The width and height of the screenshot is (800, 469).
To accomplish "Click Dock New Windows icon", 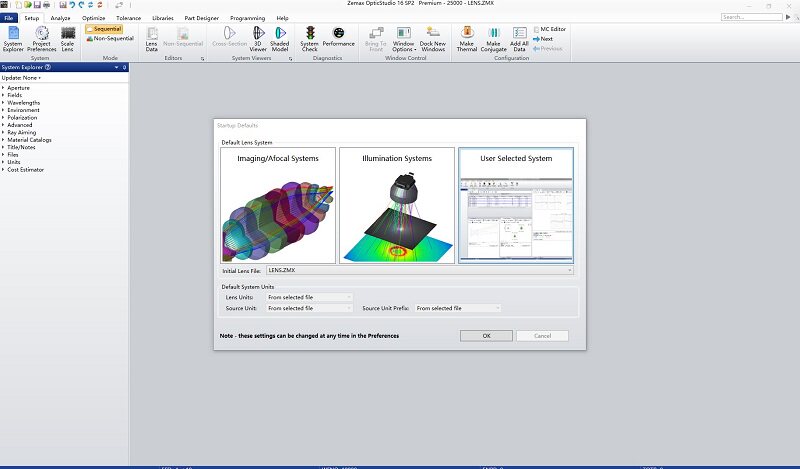I will coord(433,39).
